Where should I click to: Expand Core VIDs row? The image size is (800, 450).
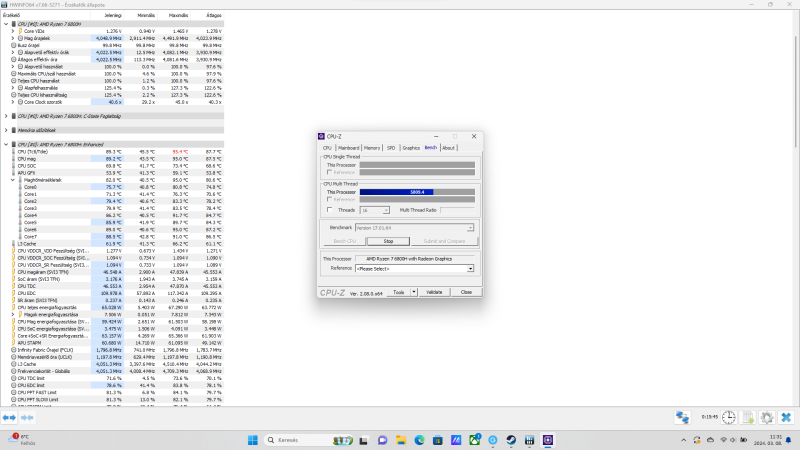(13, 31)
